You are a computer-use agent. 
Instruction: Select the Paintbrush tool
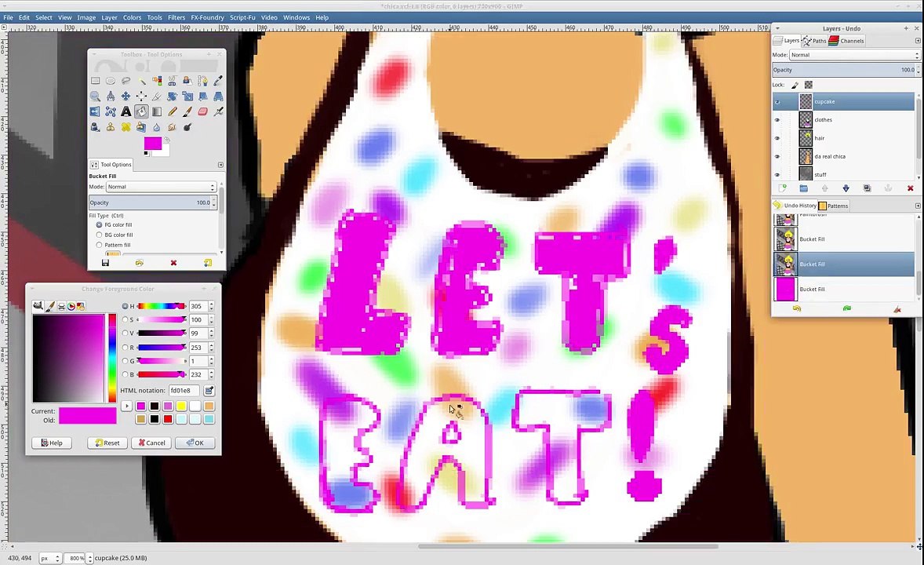pos(187,111)
